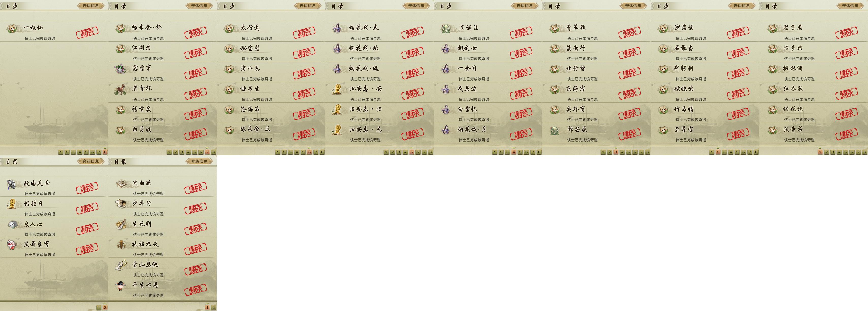Switch to page 2 below 平生心愿 list
The width and height of the screenshot is (868, 311).
(214, 308)
